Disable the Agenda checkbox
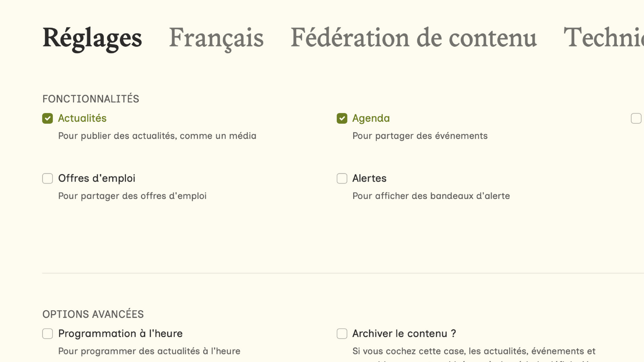 tap(342, 118)
